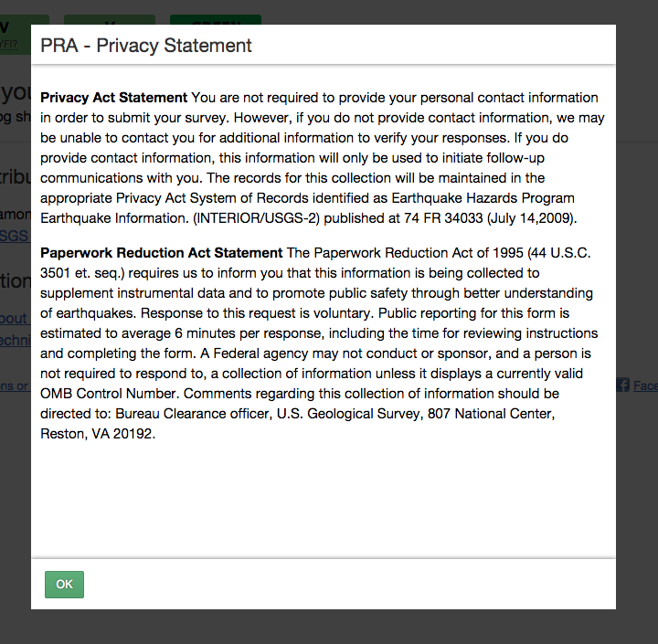Image resolution: width=658 pixels, height=644 pixels.
Task: Click the bold Privacy Act Statement heading
Action: coord(113,98)
